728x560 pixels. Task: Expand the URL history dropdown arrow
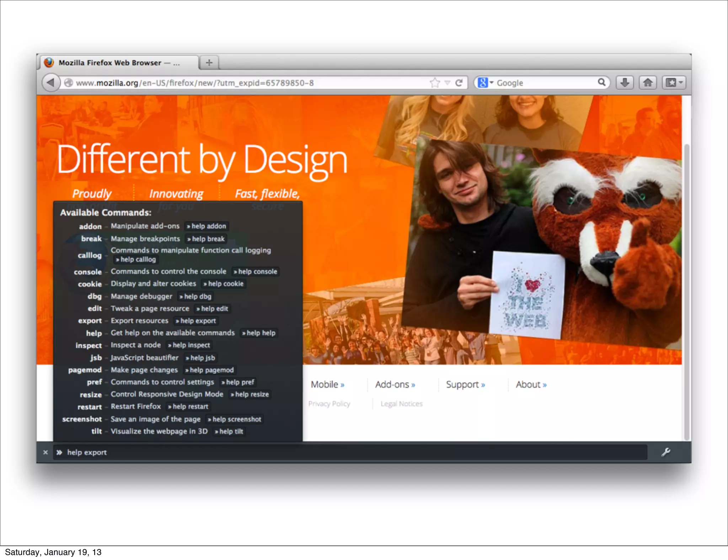[x=447, y=83]
